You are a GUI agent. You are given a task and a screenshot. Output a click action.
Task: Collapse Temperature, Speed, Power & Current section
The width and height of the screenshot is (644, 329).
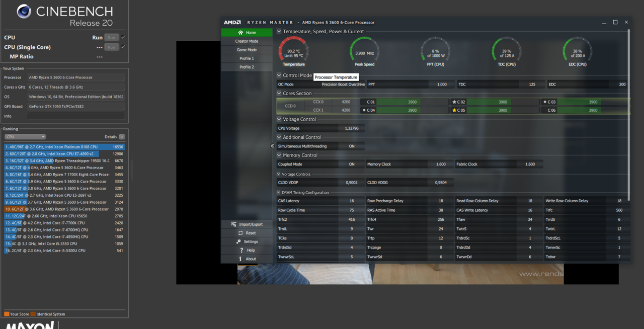[279, 31]
